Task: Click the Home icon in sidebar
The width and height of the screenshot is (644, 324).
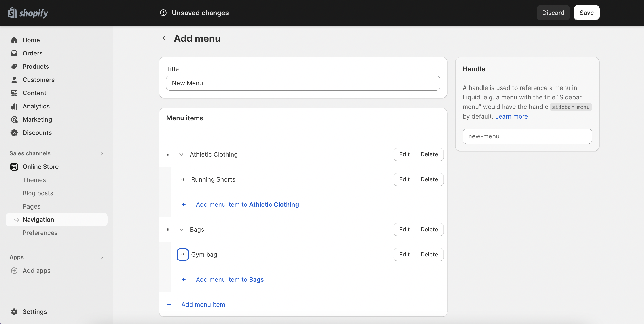Action: click(x=14, y=40)
